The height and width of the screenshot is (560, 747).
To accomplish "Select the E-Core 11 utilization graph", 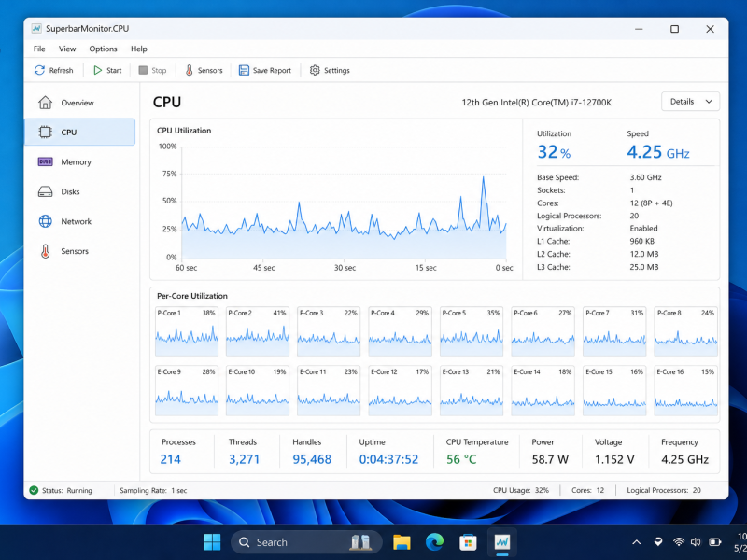I will click(329, 390).
